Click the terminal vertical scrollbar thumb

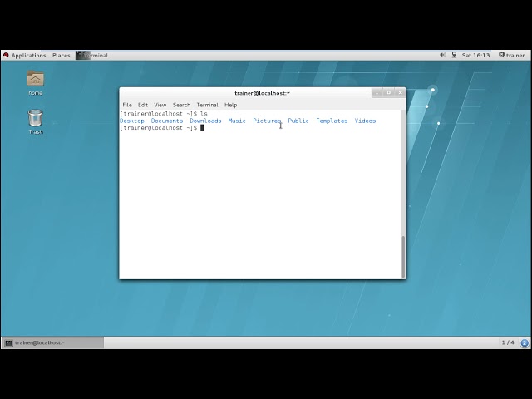point(403,257)
